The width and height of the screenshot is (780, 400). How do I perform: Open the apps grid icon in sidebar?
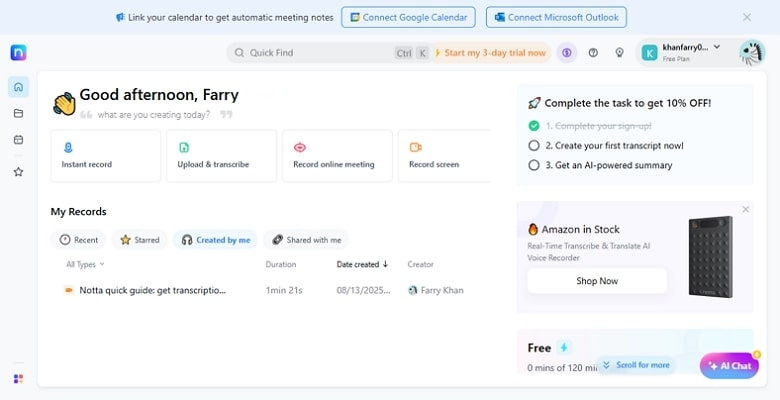(x=18, y=379)
